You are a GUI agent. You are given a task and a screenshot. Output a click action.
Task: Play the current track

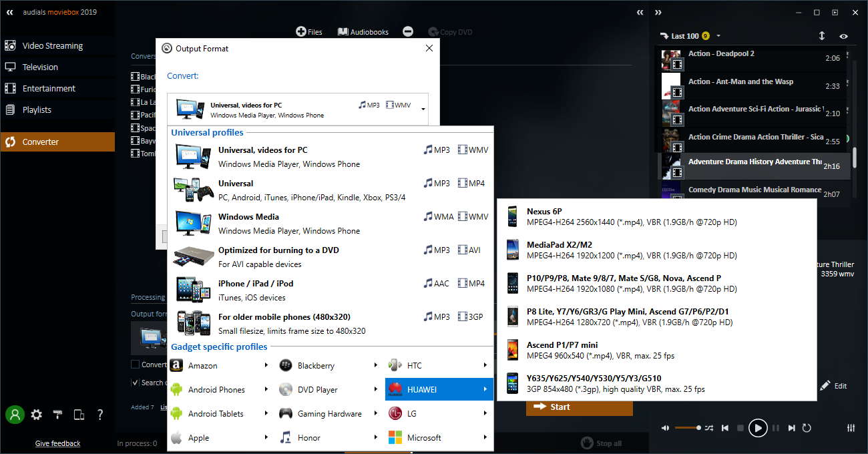[758, 428]
